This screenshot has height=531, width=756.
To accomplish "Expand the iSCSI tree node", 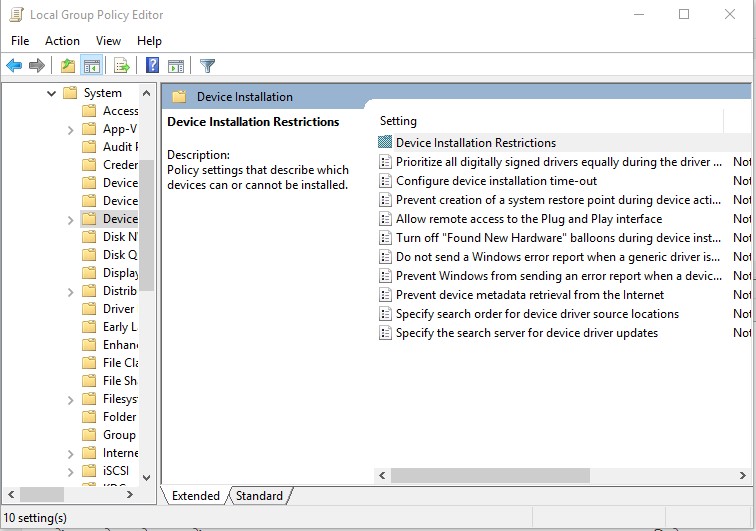I will (x=70, y=472).
